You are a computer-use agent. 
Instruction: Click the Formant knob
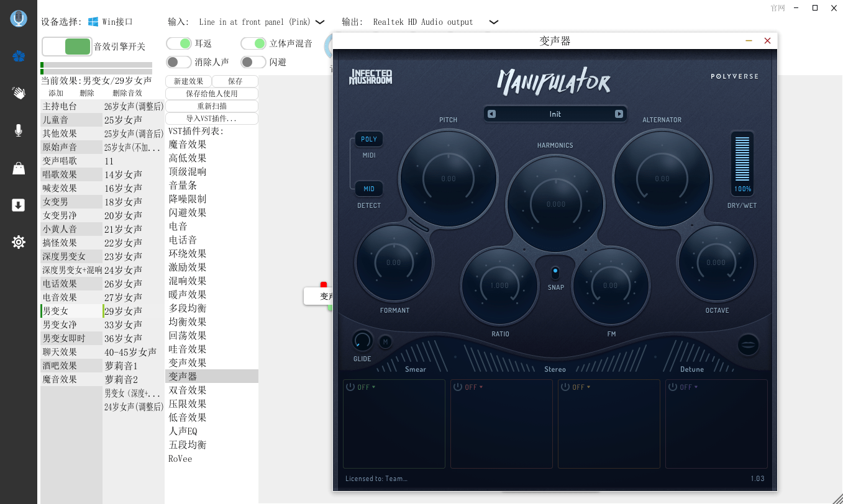[394, 263]
